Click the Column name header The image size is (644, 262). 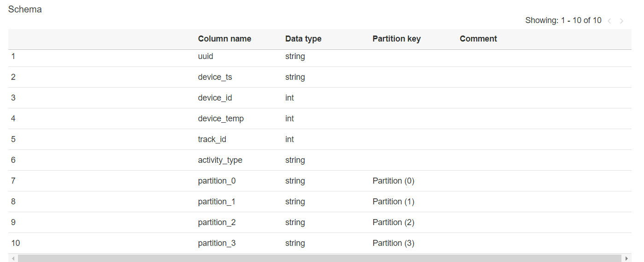click(x=224, y=39)
